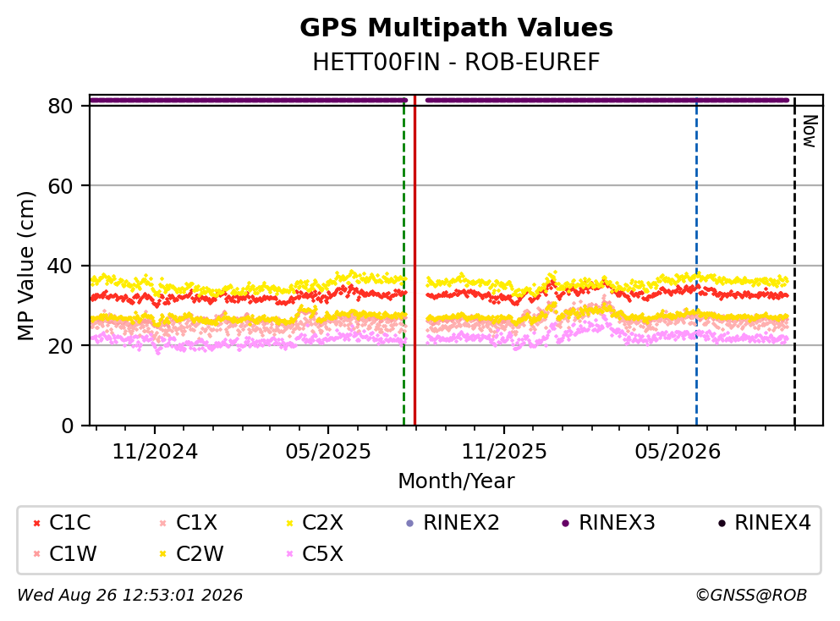Click the RINEX2 legend dot
This screenshot has height=621, width=840.
[x=410, y=523]
